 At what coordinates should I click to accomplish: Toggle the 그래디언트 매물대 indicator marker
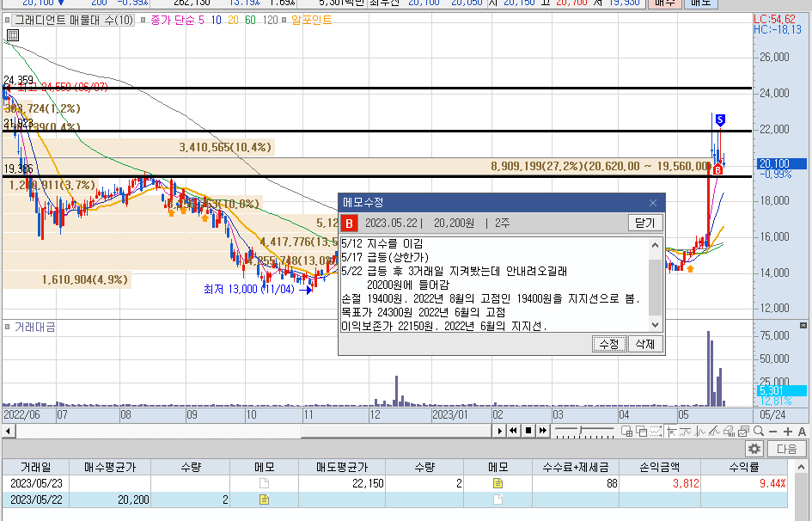[7, 20]
